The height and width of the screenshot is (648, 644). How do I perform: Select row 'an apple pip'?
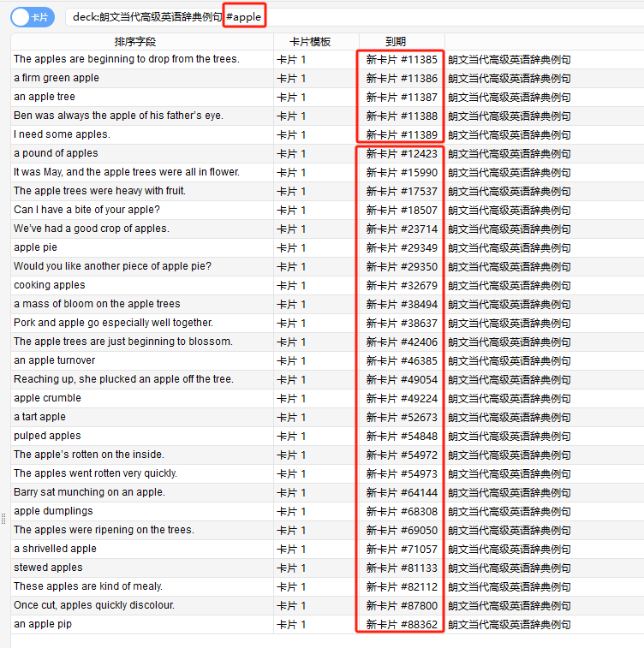coord(327,624)
